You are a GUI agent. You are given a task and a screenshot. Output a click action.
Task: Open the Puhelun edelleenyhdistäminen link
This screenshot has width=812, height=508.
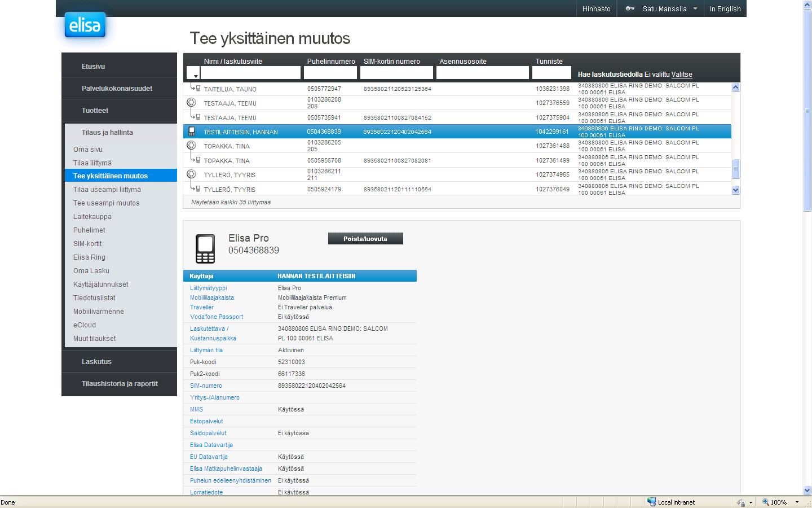click(231, 480)
